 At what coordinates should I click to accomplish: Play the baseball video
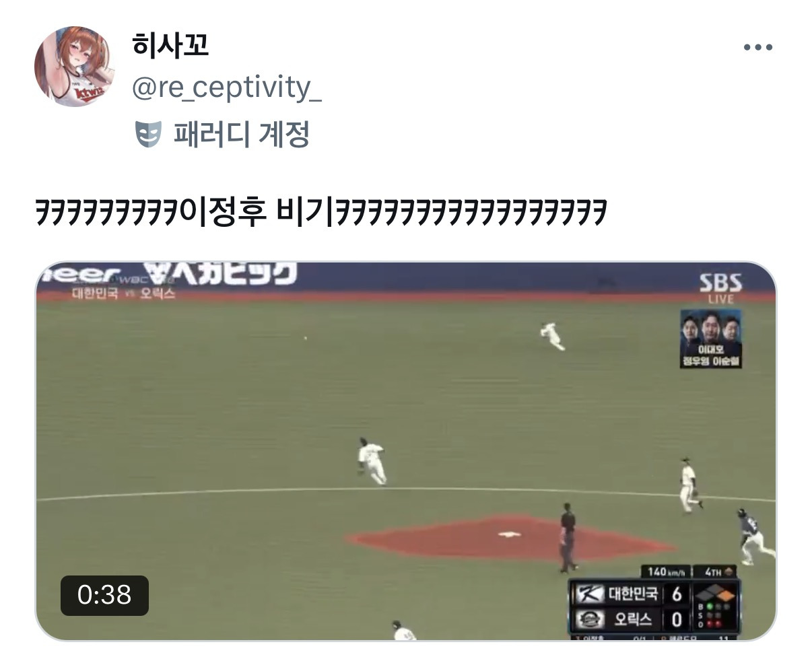[x=405, y=451]
